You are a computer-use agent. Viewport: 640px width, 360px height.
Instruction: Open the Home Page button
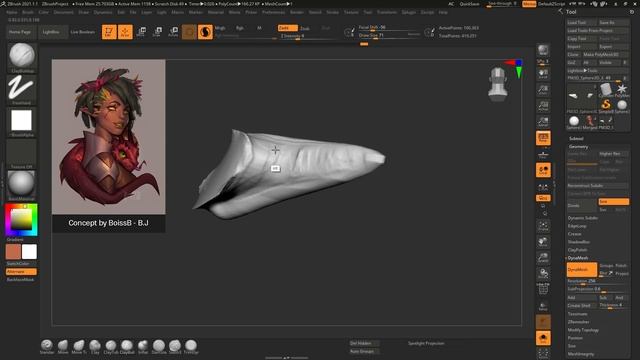click(20, 32)
